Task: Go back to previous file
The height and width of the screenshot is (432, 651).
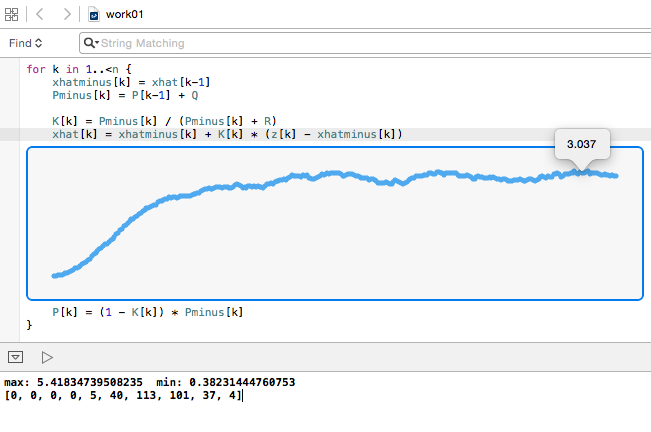Action: coord(39,15)
